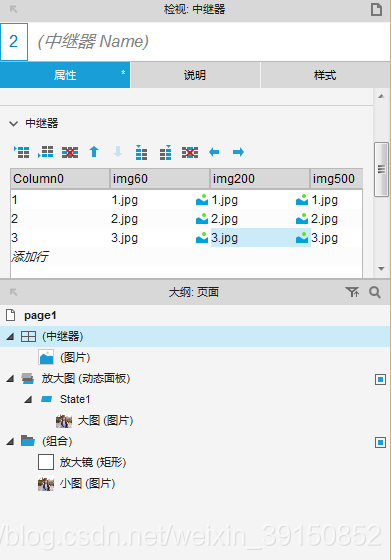Click the Column0 column header
This screenshot has height=560, width=391.
click(60, 179)
